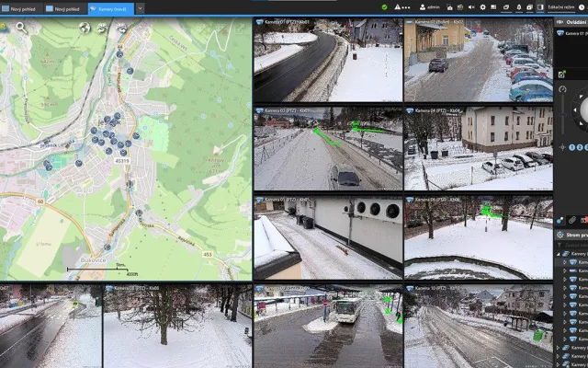Toggle the side panel visibility icon
Screen dimensions: 588x368
click(x=540, y=7)
